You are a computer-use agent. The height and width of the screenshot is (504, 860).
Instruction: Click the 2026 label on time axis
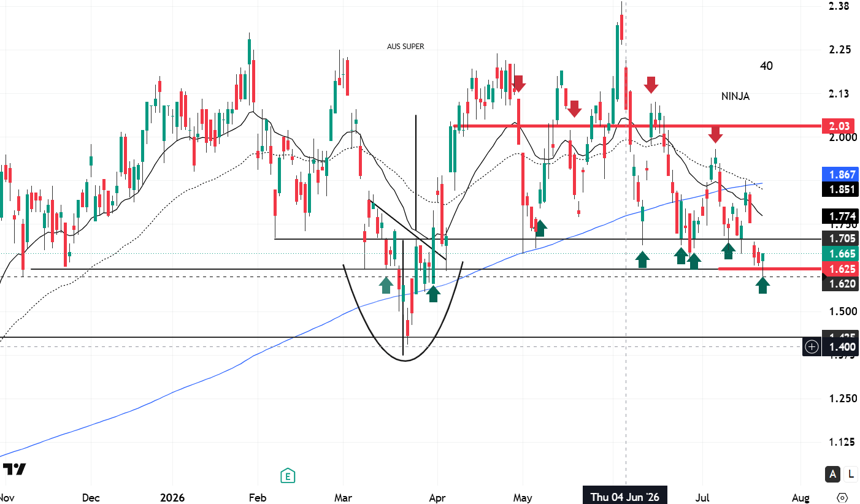[x=172, y=497]
